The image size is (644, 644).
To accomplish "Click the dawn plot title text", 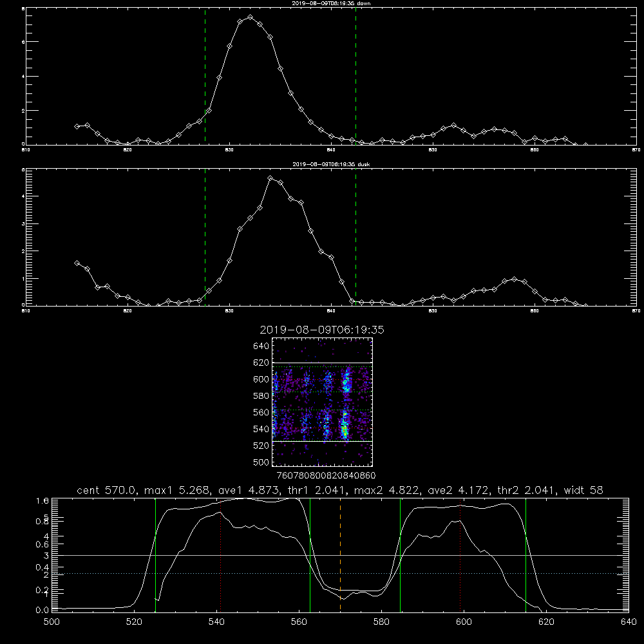I will pos(331,3).
